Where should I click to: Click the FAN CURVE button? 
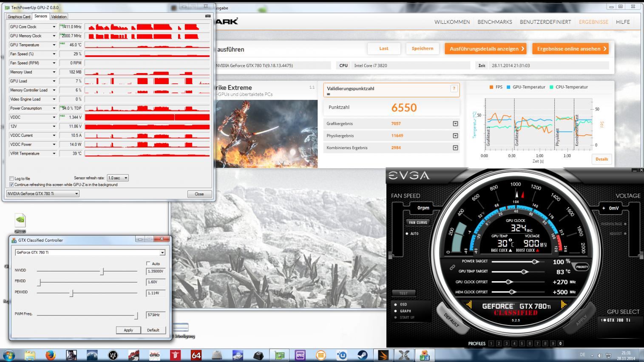[418, 222]
